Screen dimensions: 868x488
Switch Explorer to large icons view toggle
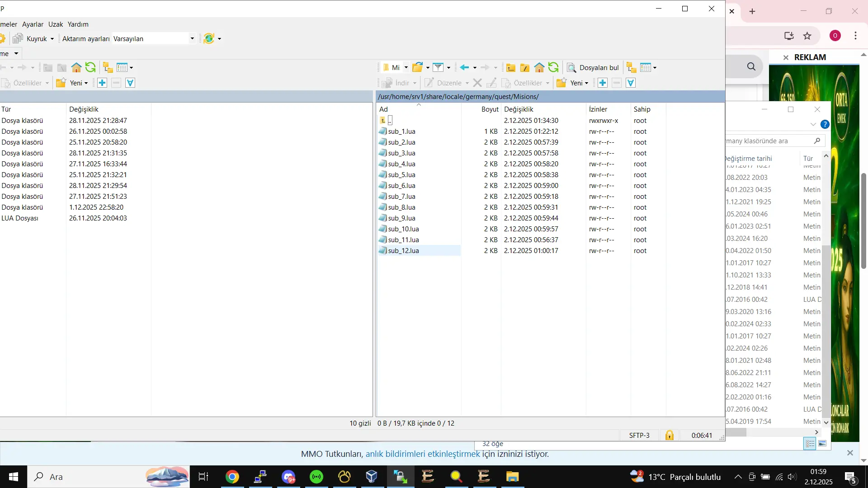click(x=822, y=444)
